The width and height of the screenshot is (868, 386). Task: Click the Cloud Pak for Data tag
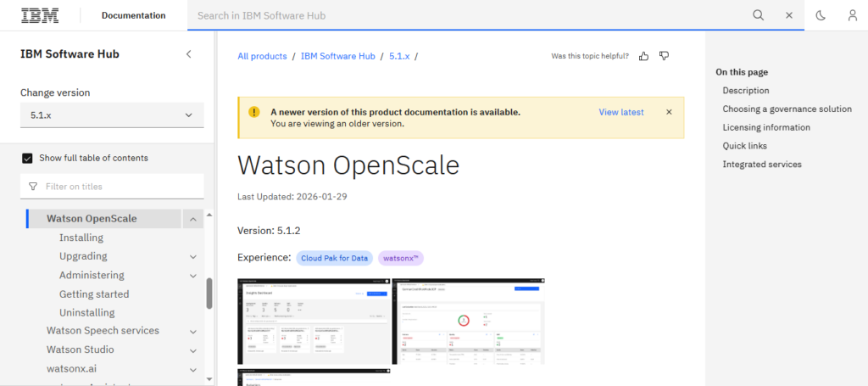point(334,258)
